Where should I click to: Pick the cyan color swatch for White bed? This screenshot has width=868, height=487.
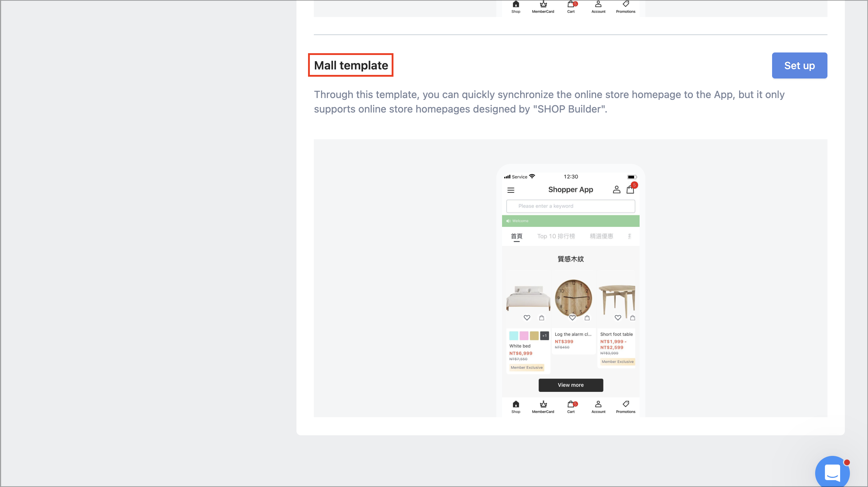click(x=514, y=335)
